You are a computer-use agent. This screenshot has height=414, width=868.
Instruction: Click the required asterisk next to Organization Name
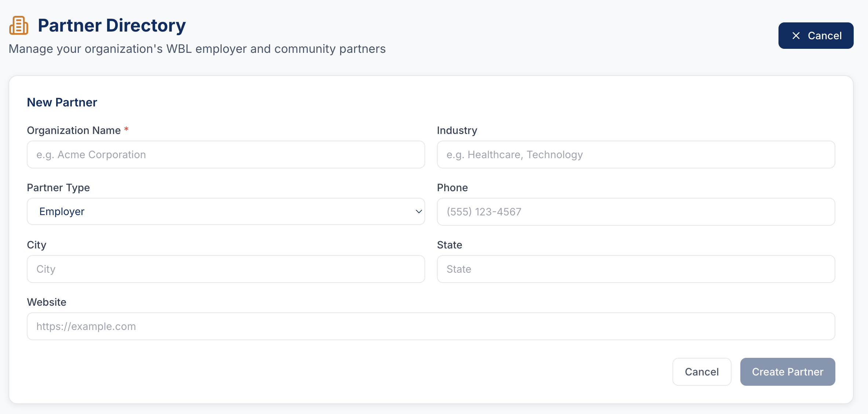(x=126, y=130)
